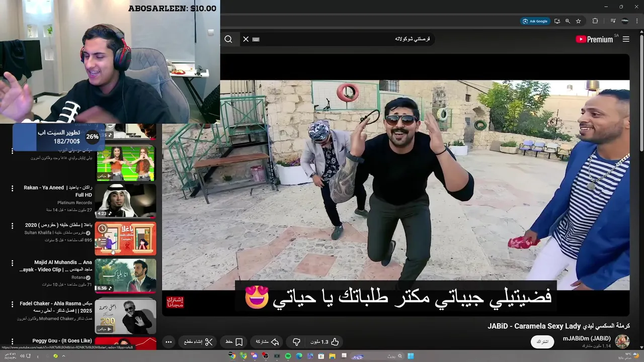This screenshot has height=362, width=644.
Task: Open Microsoft Edge from the taskbar
Action: (x=299, y=356)
